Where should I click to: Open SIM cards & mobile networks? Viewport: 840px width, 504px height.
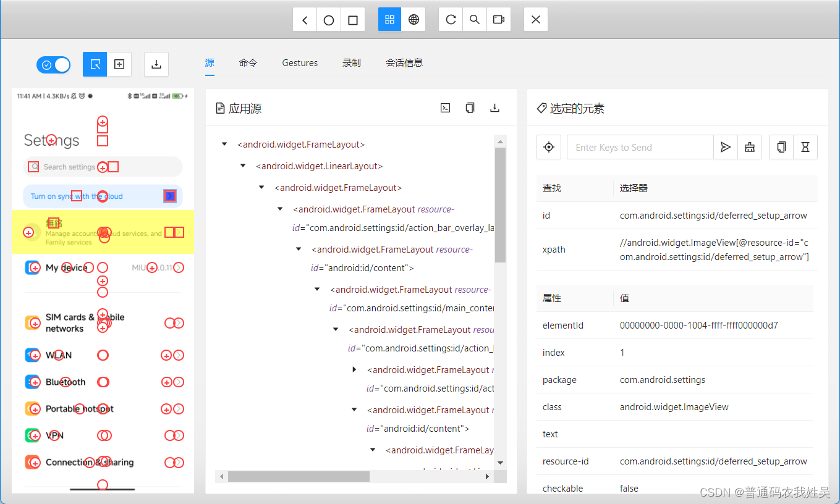103,323
